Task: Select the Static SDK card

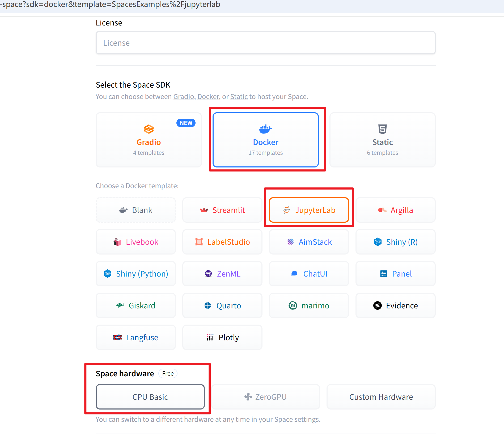Action: [383, 140]
